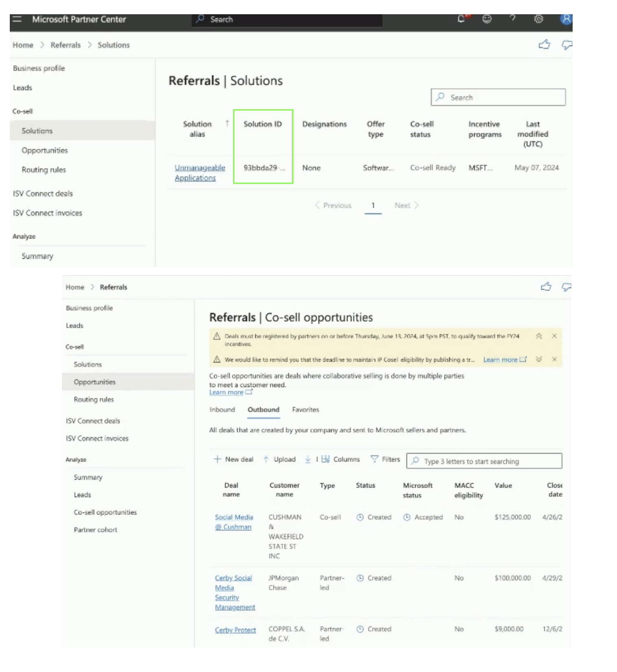Click the MACC eligibility column header

[x=469, y=490]
